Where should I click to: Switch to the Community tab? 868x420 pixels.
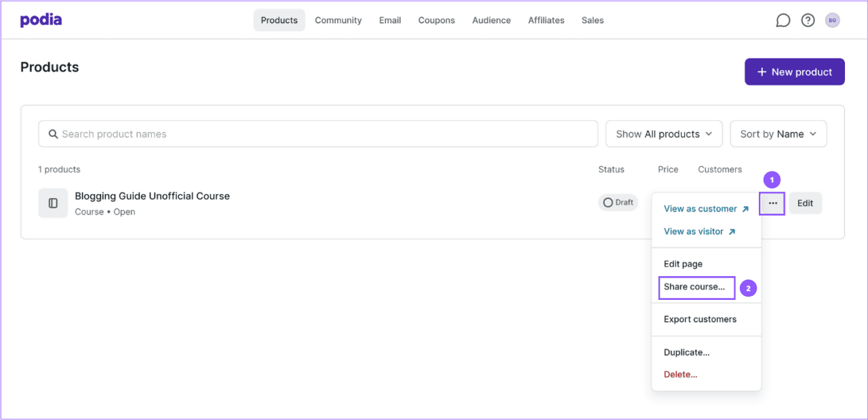(x=338, y=20)
